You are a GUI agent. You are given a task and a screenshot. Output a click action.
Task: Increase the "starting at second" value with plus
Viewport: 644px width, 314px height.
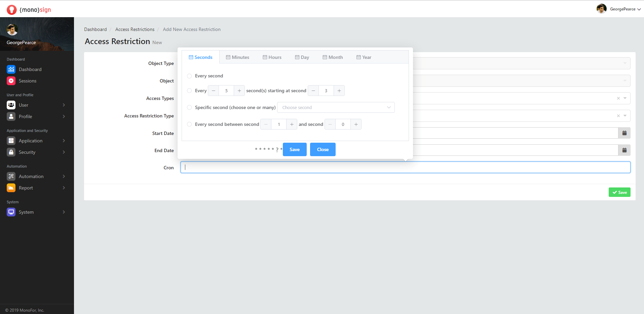tap(339, 91)
